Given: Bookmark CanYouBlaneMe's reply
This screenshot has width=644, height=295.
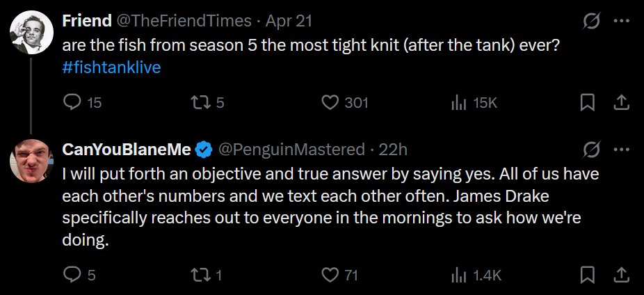Looking at the screenshot, I should 588,276.
